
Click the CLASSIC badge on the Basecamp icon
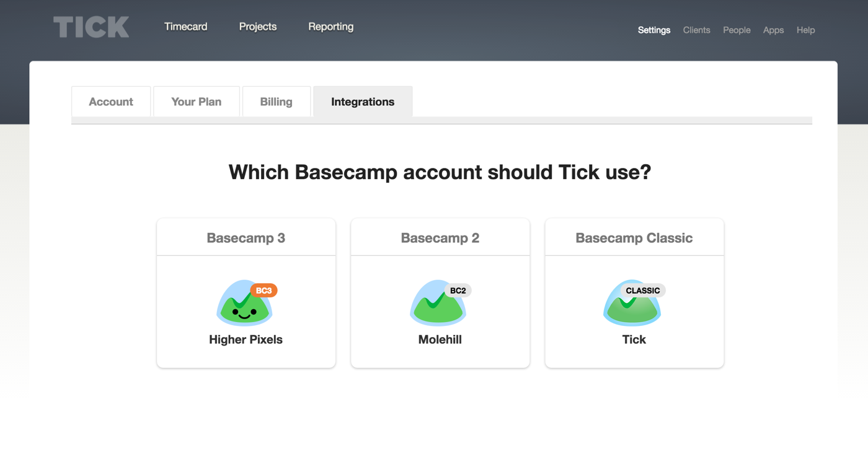(642, 290)
